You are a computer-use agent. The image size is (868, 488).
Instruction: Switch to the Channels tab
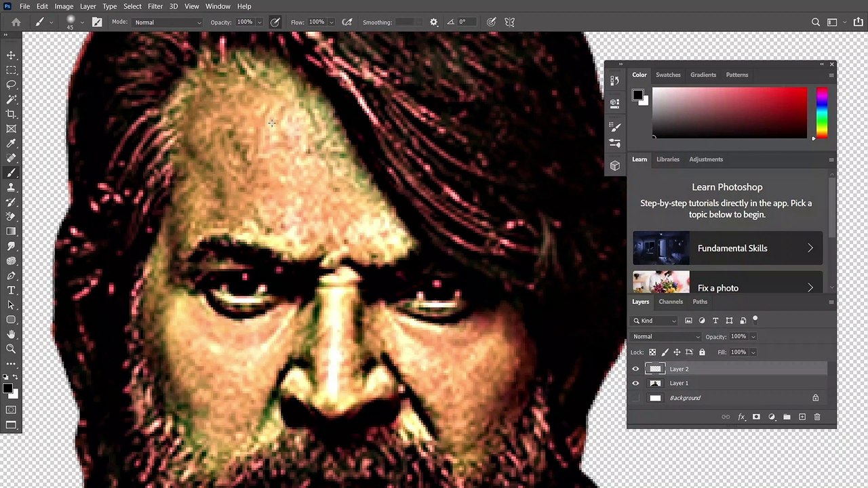(671, 302)
